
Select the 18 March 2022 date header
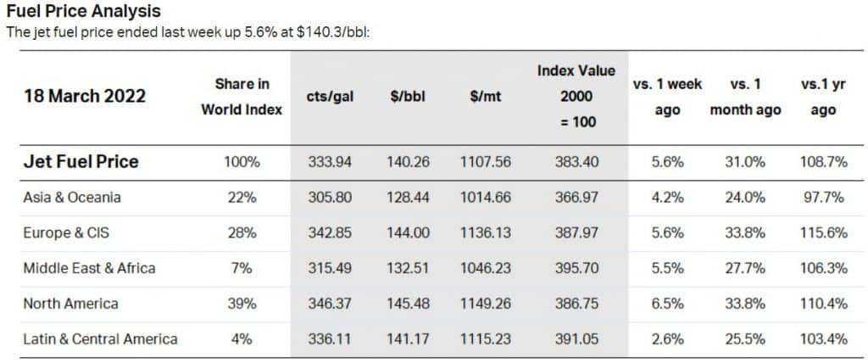[84, 97]
